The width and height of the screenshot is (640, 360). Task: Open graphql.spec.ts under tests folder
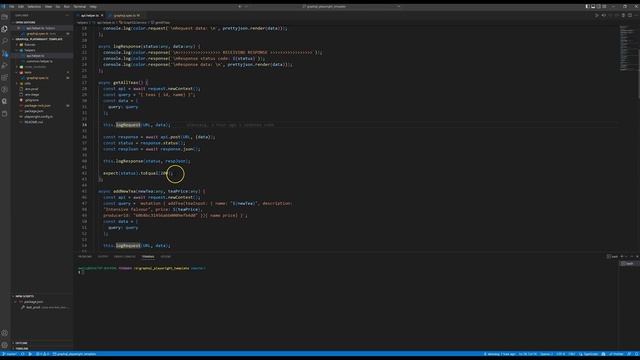38,78
